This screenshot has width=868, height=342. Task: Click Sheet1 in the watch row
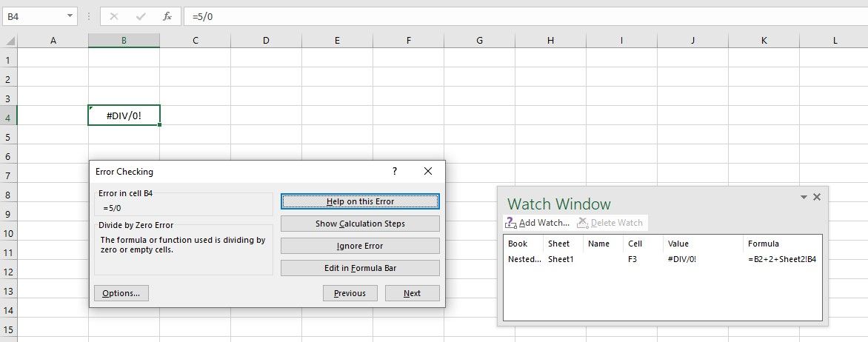[x=561, y=258]
